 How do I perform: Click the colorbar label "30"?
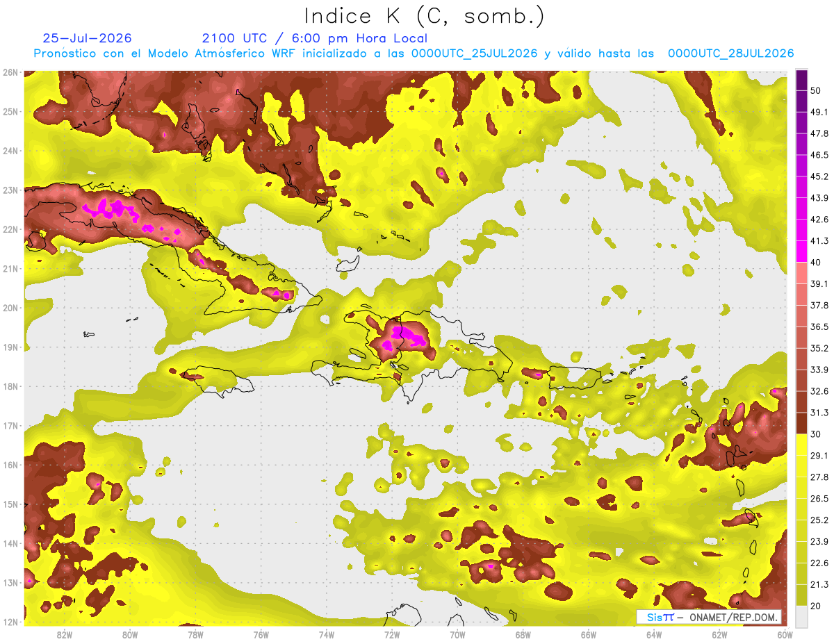click(816, 434)
